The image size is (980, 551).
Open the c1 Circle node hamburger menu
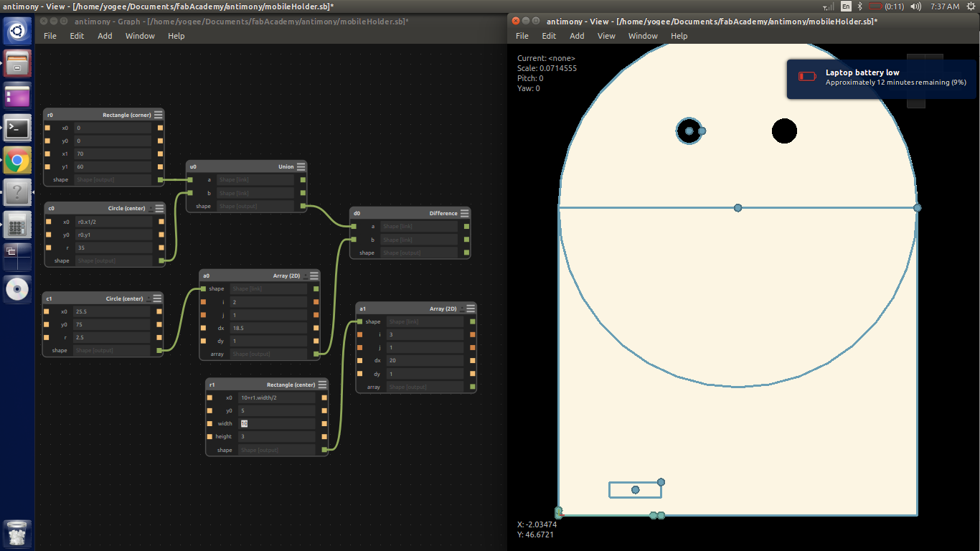[158, 298]
